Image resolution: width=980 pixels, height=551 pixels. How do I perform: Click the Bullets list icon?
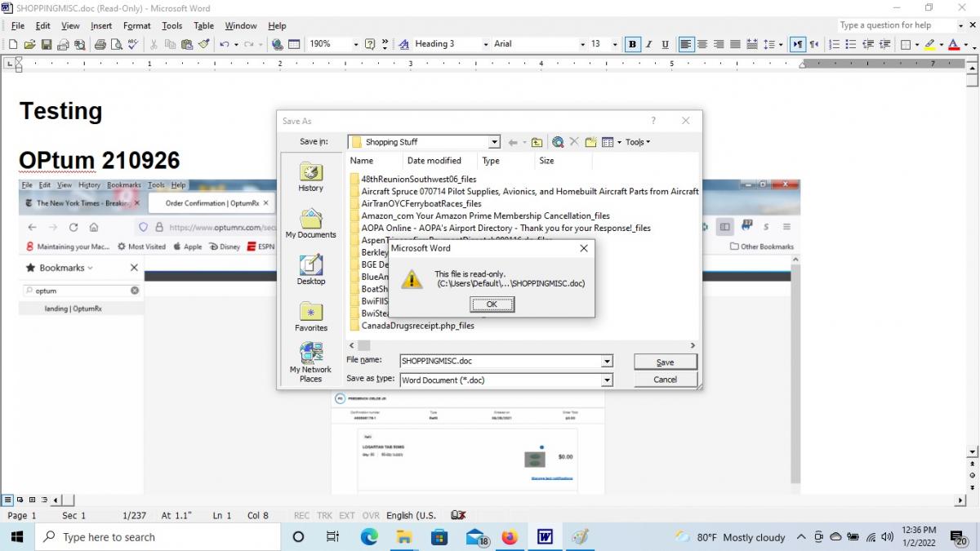click(851, 44)
